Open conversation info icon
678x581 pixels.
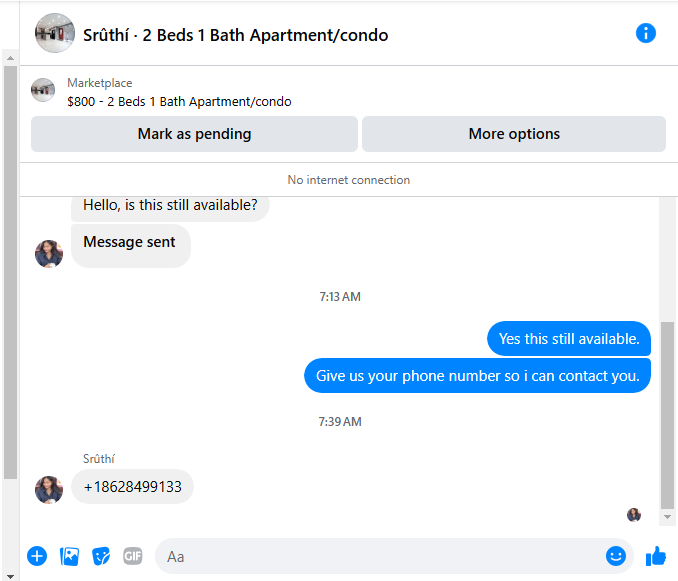tap(646, 34)
